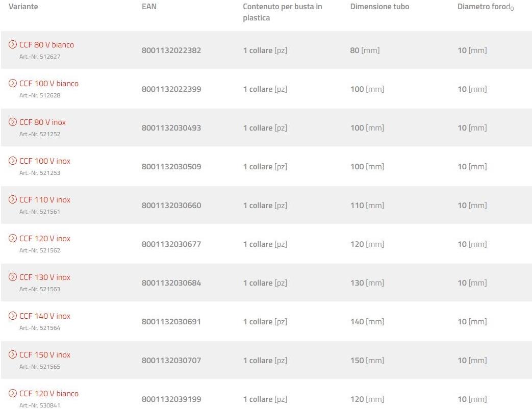Click the arrow icon beside CCF 80 V inox

click(x=13, y=122)
